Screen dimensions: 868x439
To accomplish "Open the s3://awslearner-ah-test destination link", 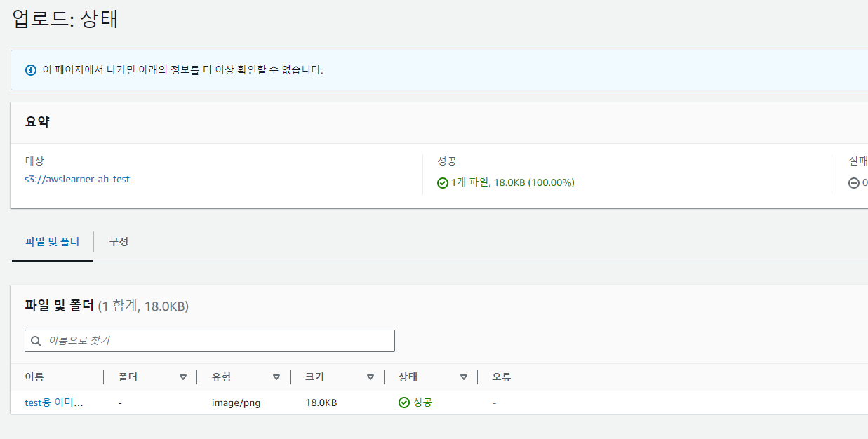I will coord(77,179).
